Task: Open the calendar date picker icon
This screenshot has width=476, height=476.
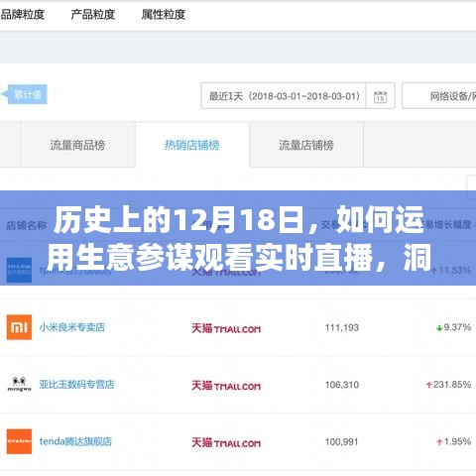Action: tap(380, 96)
